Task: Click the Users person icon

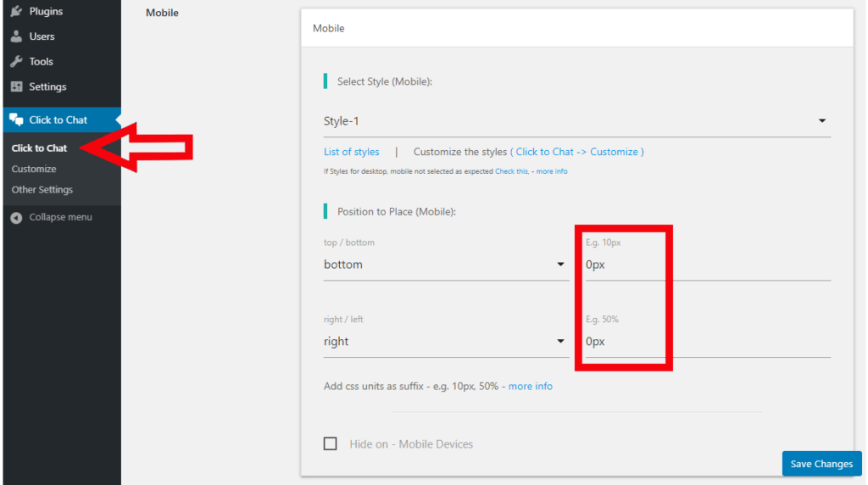Action: [17, 37]
